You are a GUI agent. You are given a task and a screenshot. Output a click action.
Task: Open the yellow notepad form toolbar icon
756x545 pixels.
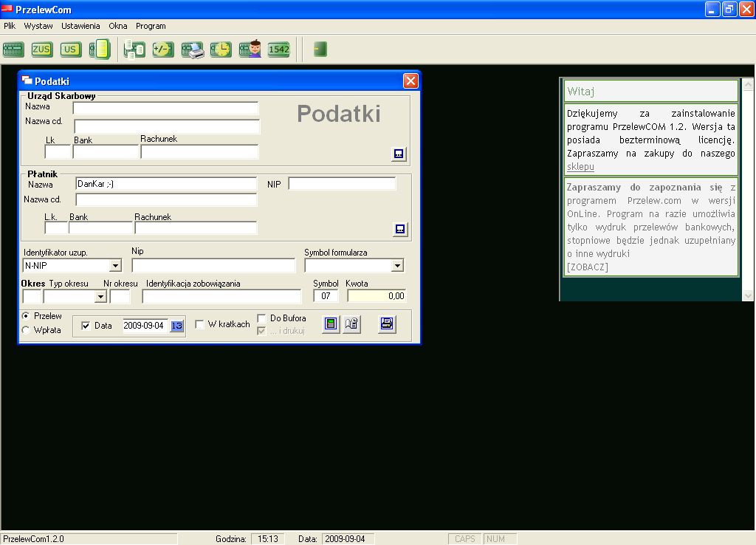click(100, 49)
